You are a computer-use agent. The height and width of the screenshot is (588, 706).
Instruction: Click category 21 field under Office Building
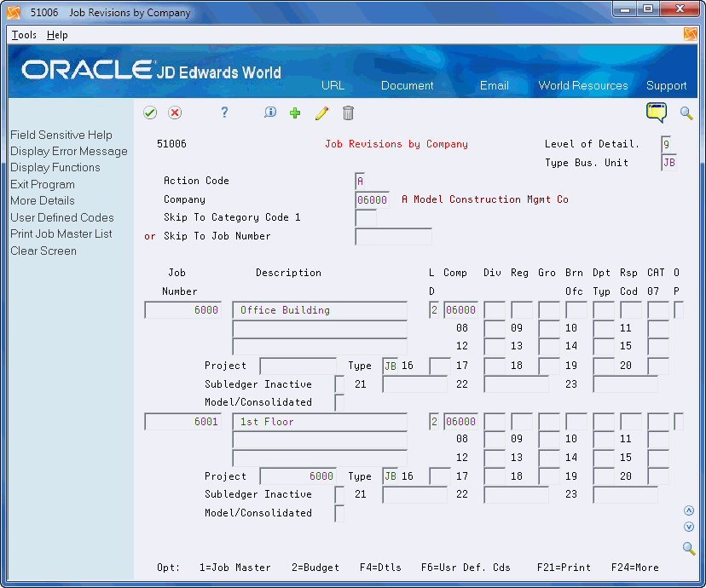pos(414,384)
